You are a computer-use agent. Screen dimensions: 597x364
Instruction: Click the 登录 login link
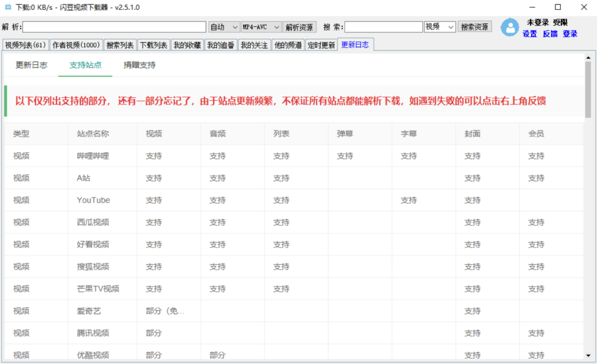coord(570,34)
